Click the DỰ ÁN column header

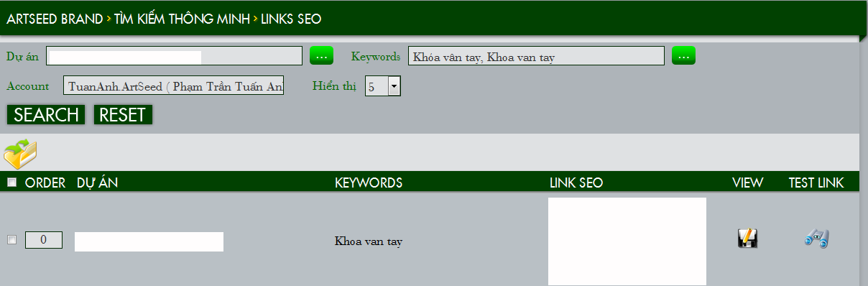pyautogui.click(x=97, y=183)
